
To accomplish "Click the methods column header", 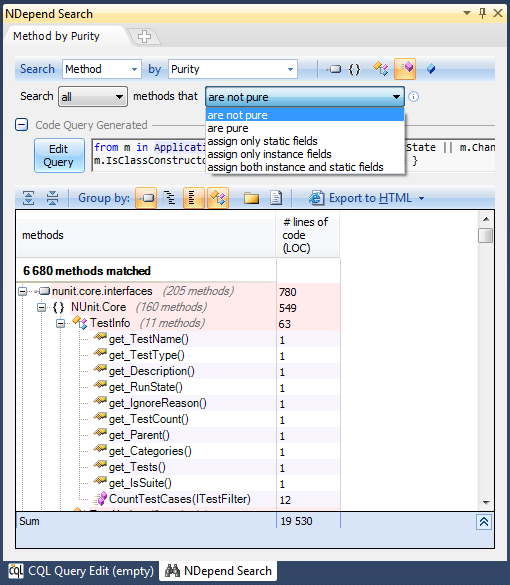I will tap(146, 235).
